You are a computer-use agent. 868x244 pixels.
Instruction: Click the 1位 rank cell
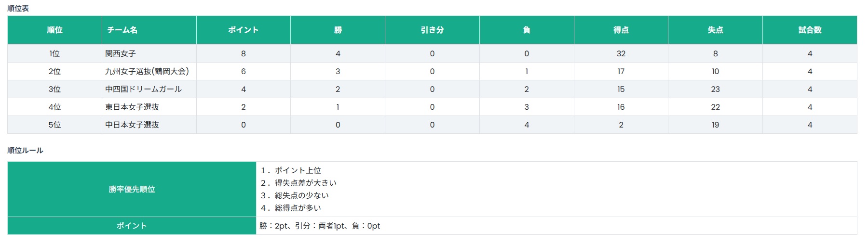click(54, 53)
